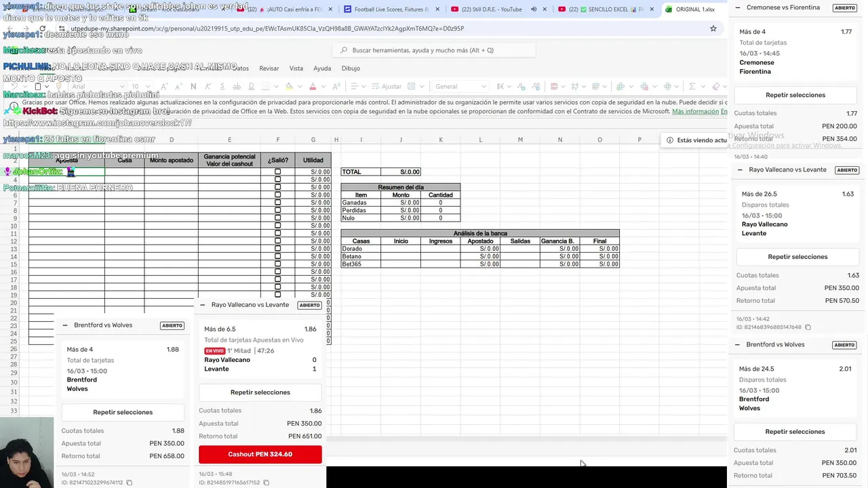
Task: Check the ¿Salió? checkbox in row 8
Action: point(277,210)
